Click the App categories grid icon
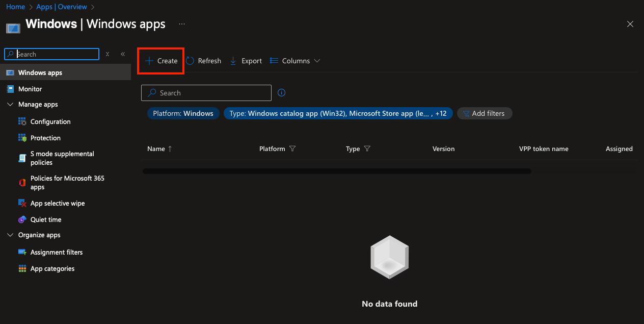Viewport: 644px width, 324px height. [x=22, y=268]
